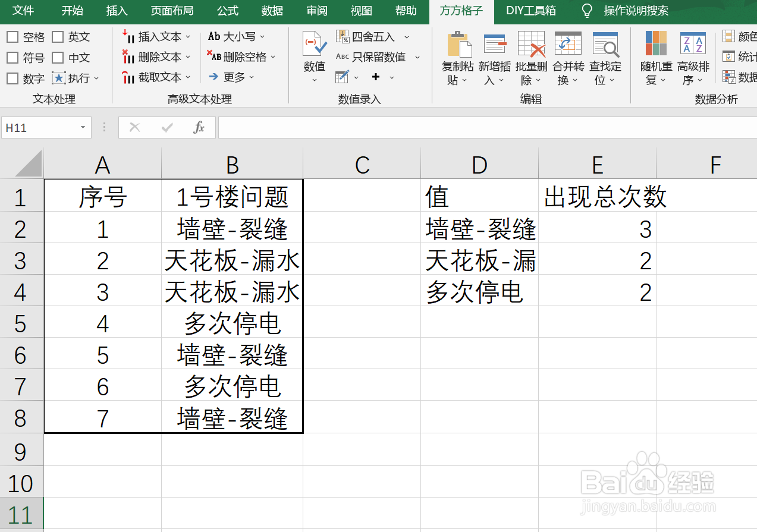Click the 数据 compare icon

pos(729,76)
